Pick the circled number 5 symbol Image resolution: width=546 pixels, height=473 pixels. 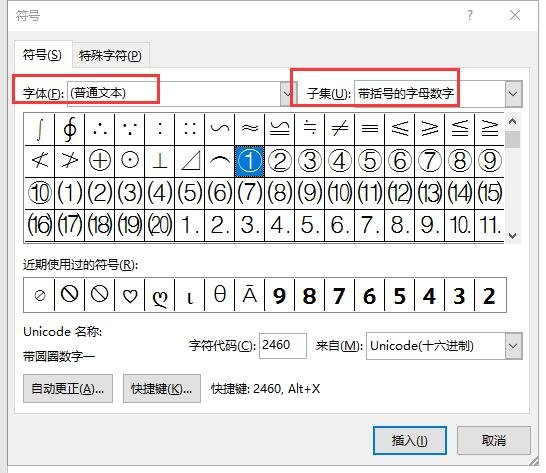click(x=369, y=161)
